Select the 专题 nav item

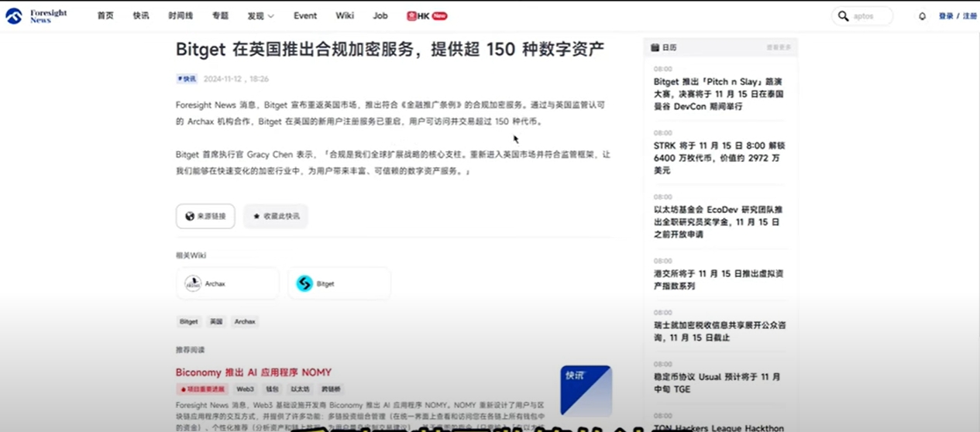click(220, 16)
